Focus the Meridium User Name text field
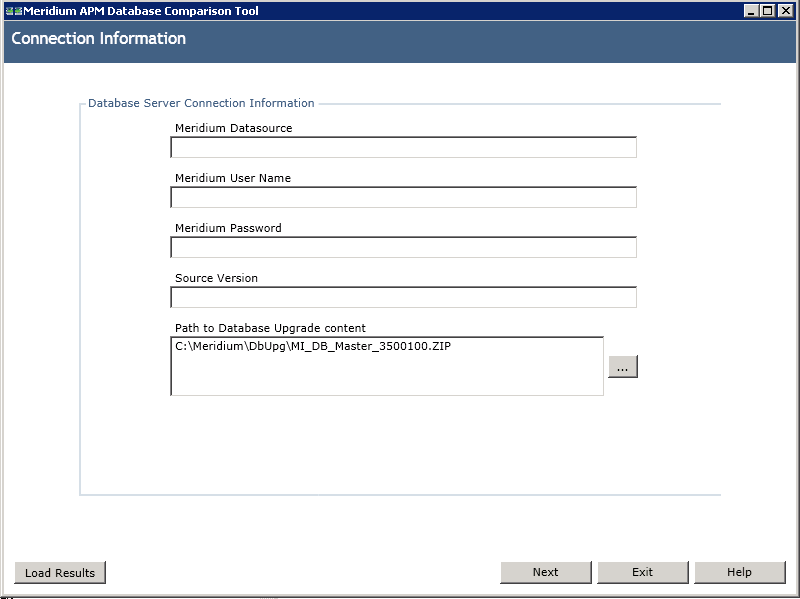Image resolution: width=800 pixels, height=599 pixels. coord(404,197)
